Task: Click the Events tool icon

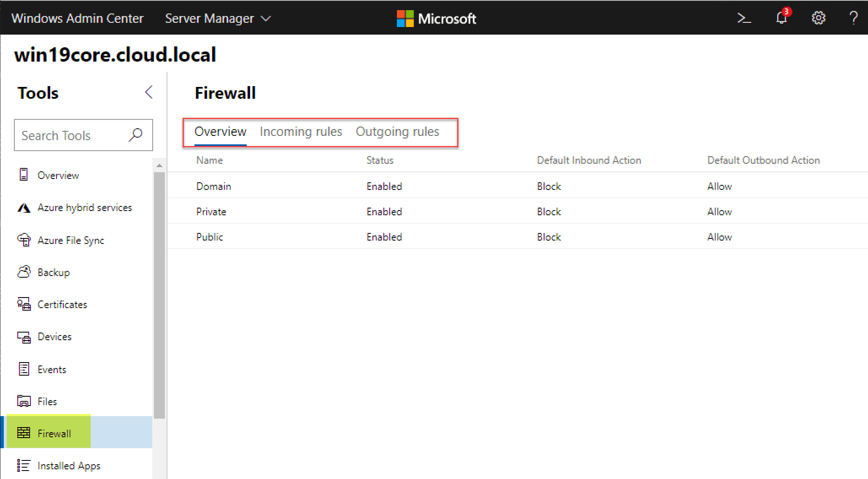Action: pyautogui.click(x=24, y=369)
